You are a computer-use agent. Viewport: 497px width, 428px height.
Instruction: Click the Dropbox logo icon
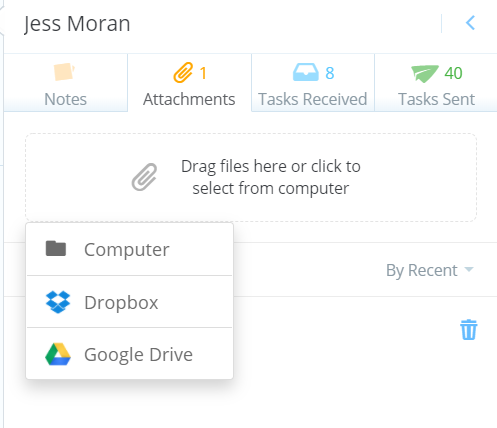coord(58,302)
